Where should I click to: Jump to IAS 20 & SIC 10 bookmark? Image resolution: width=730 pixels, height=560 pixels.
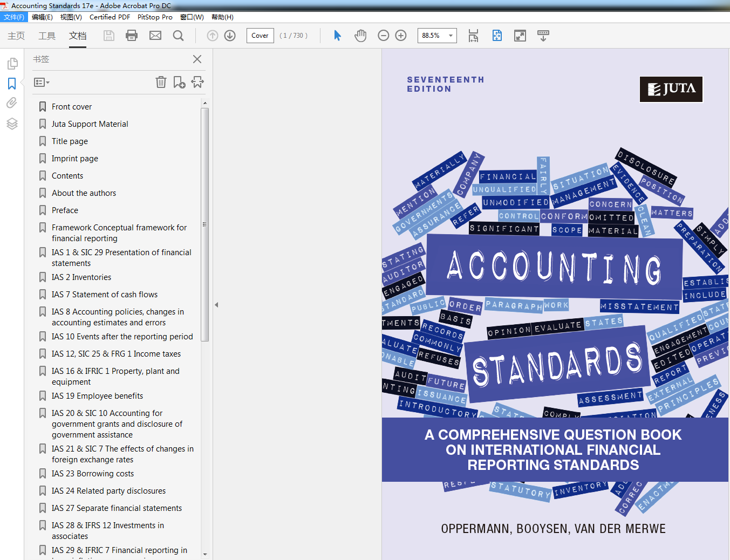(x=117, y=424)
